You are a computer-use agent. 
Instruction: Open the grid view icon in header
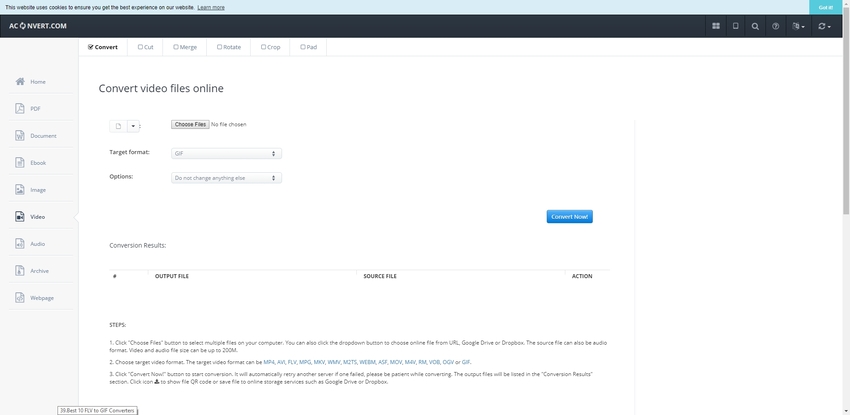716,26
